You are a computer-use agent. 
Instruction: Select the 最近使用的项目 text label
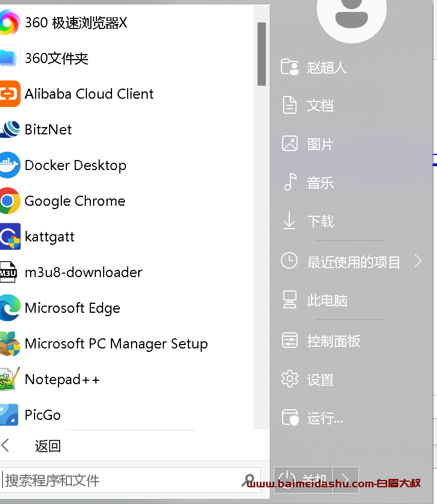[354, 262]
